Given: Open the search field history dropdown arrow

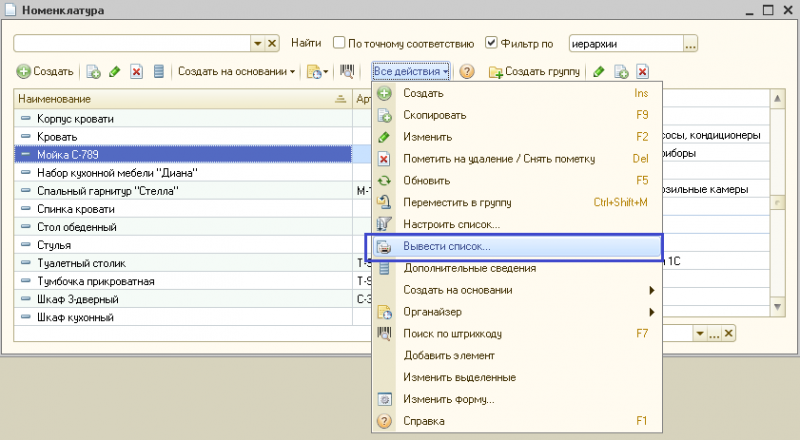Looking at the screenshot, I should pos(258,43).
